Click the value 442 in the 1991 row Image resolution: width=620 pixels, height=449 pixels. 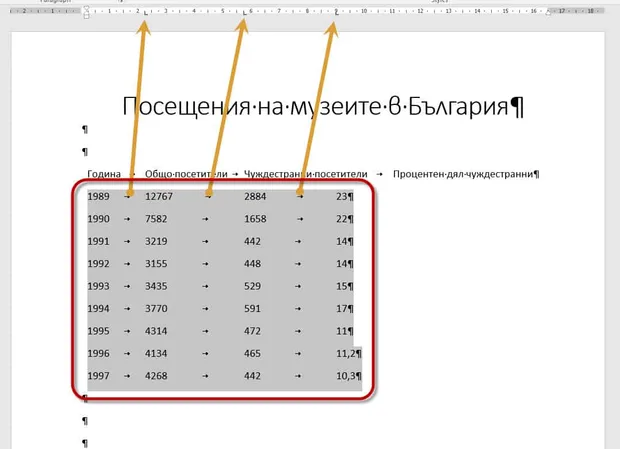252,241
